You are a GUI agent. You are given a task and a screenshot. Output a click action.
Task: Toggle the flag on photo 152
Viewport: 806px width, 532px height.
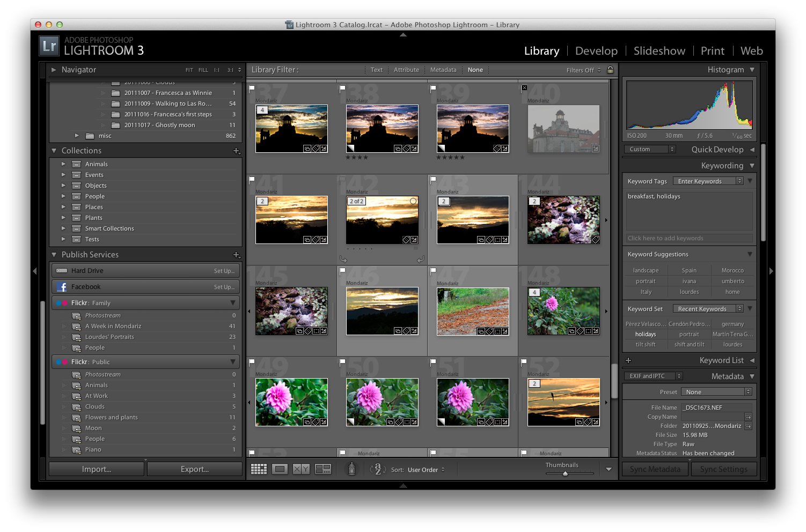[524, 362]
